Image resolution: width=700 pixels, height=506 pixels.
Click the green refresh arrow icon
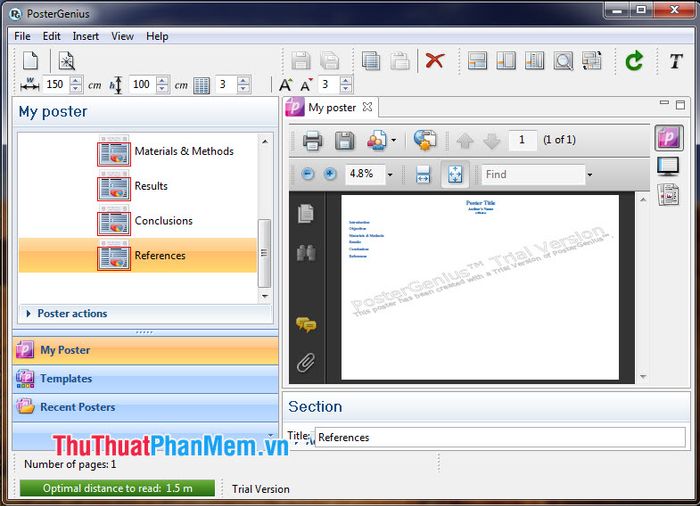[x=633, y=61]
